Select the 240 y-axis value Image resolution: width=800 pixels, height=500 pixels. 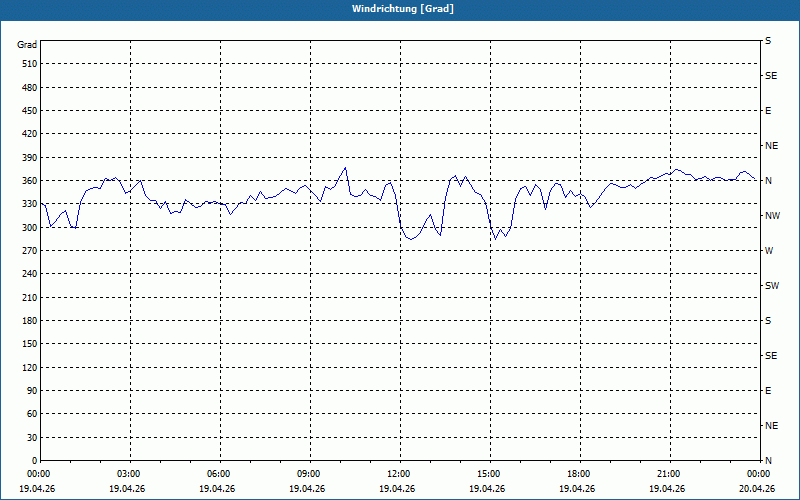point(30,273)
